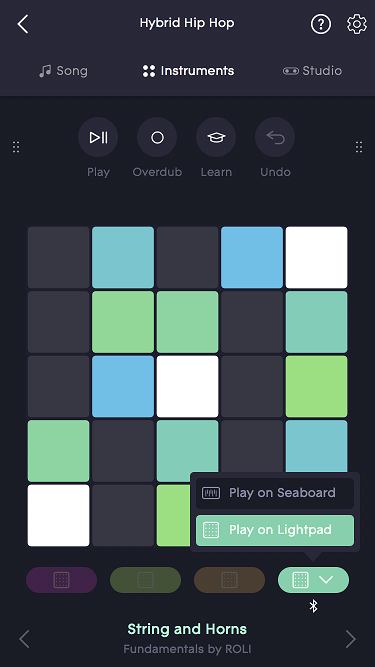This screenshot has width=375, height=667.
Task: Select the olive green instrument slot
Action: [145, 580]
